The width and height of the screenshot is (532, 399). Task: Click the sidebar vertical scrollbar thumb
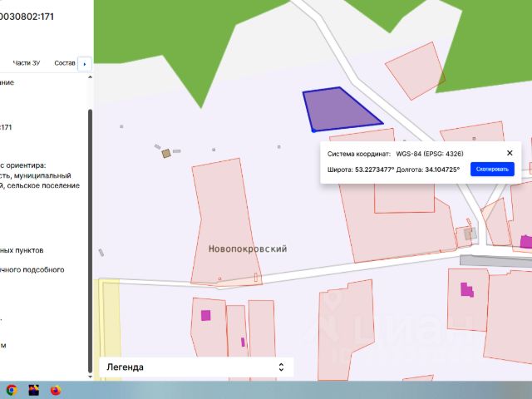click(x=90, y=241)
